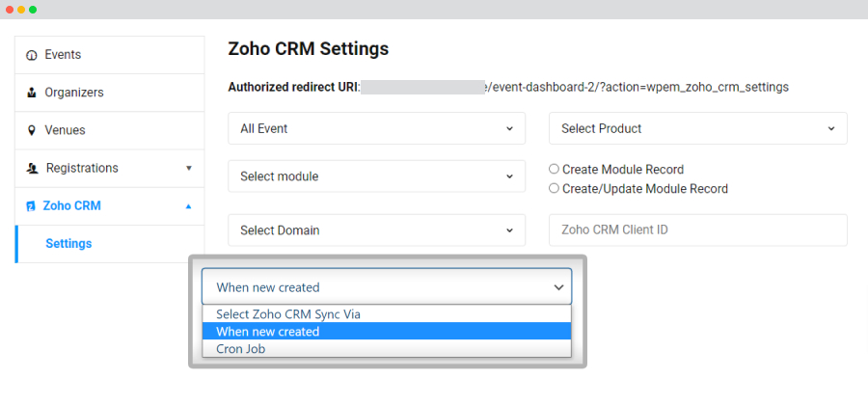Click the Zoho CRM sidebar icon
This screenshot has width=868, height=405.
click(31, 206)
